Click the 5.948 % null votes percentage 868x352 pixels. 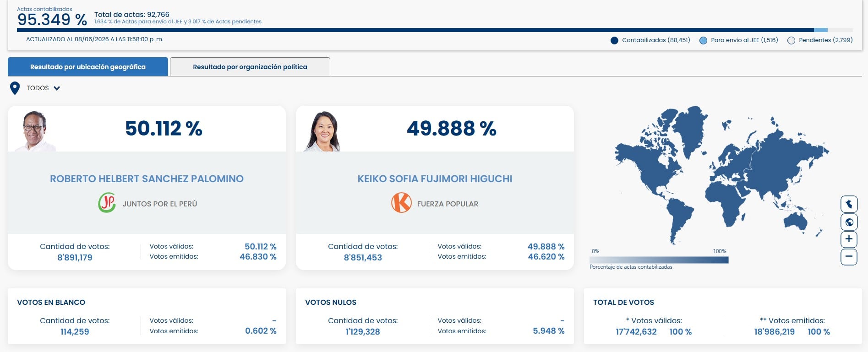(x=549, y=331)
